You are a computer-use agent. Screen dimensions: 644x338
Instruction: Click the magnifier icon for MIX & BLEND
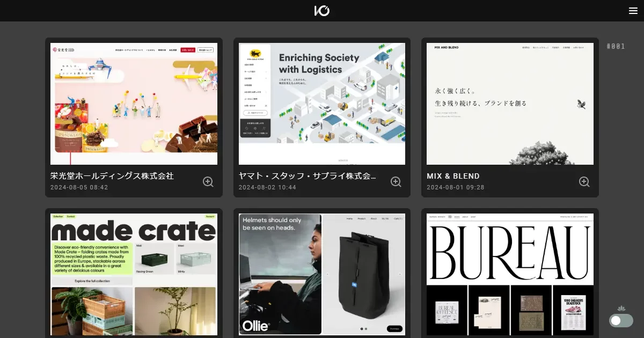click(584, 182)
